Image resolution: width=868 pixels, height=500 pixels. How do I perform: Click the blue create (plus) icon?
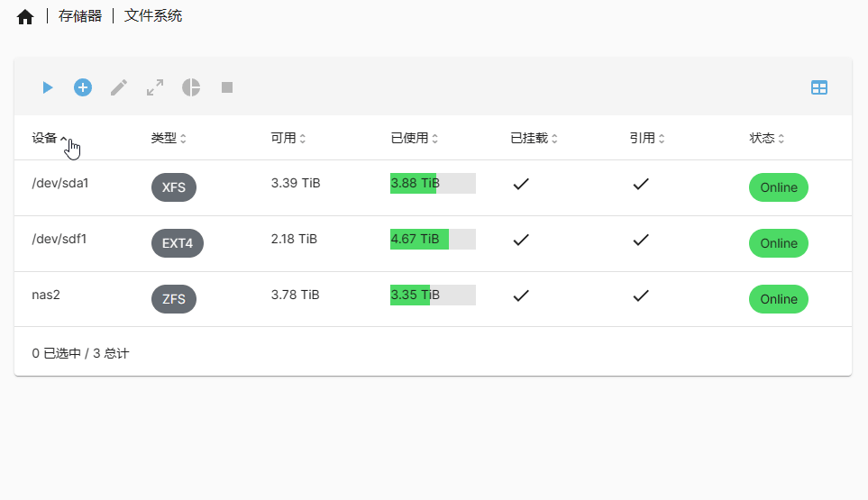[83, 87]
